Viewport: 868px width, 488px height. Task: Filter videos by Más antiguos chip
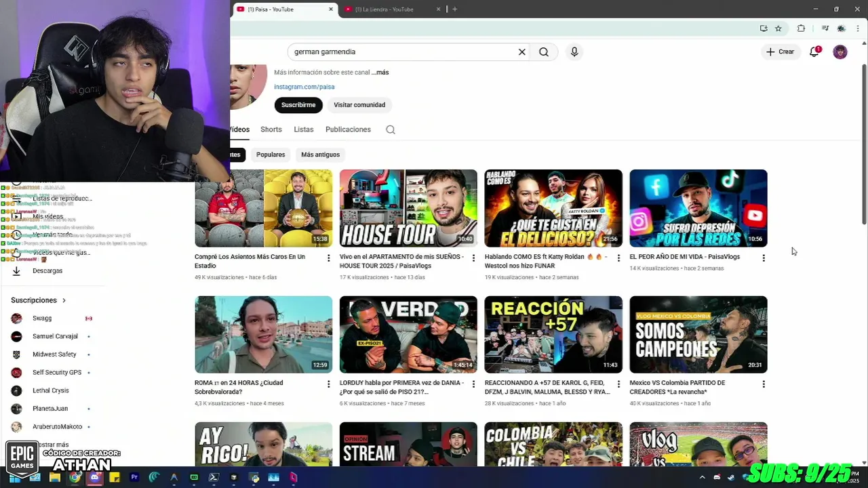tap(320, 155)
